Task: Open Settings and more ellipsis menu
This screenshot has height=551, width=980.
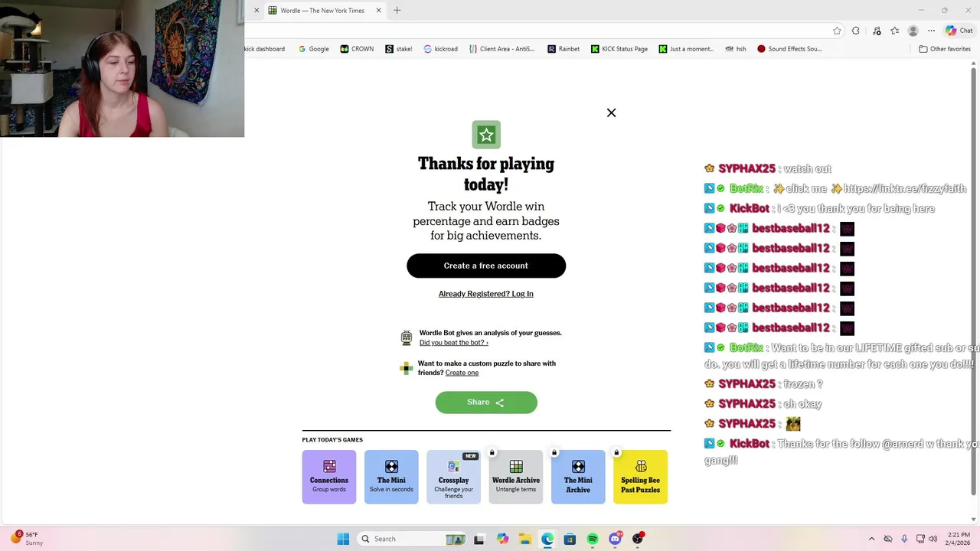Action: pos(931,31)
